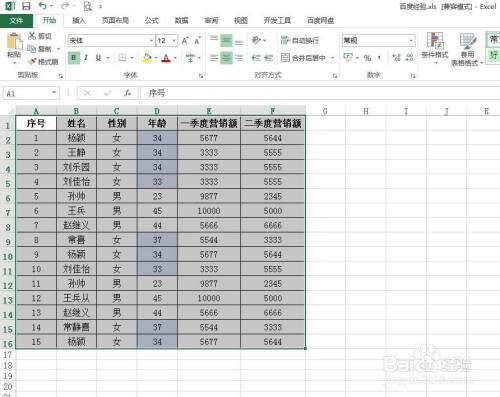Toggle Middle Align for cells
This screenshot has height=397, width=500.
point(226,40)
